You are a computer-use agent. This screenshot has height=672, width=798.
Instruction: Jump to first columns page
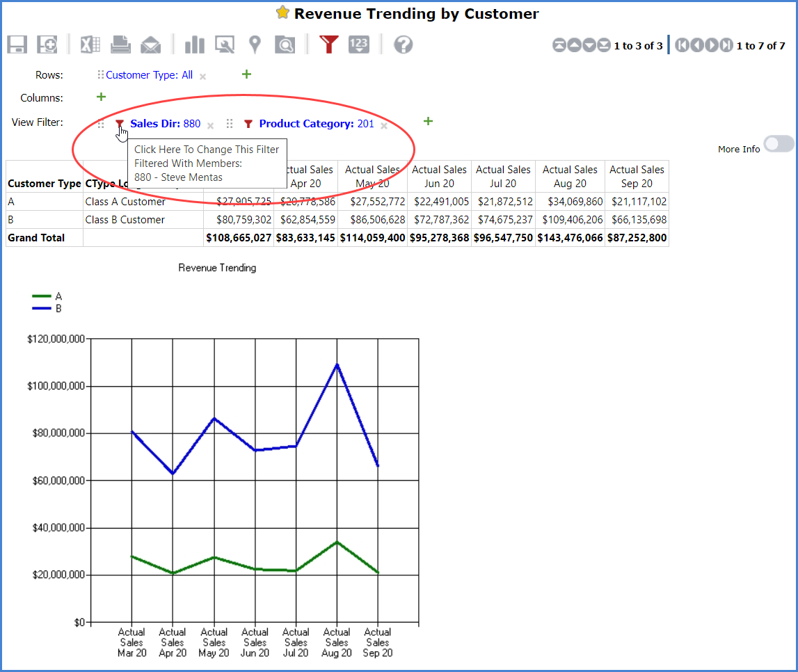tap(682, 45)
